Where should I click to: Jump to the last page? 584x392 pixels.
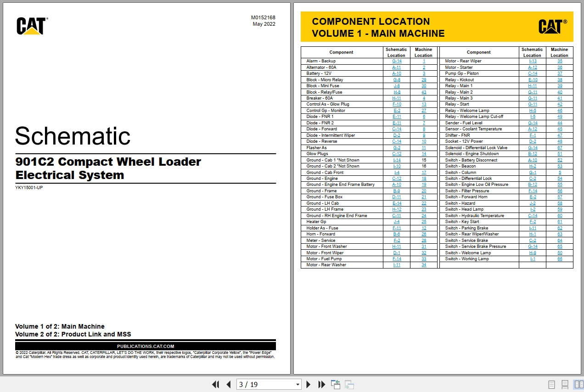point(322,385)
